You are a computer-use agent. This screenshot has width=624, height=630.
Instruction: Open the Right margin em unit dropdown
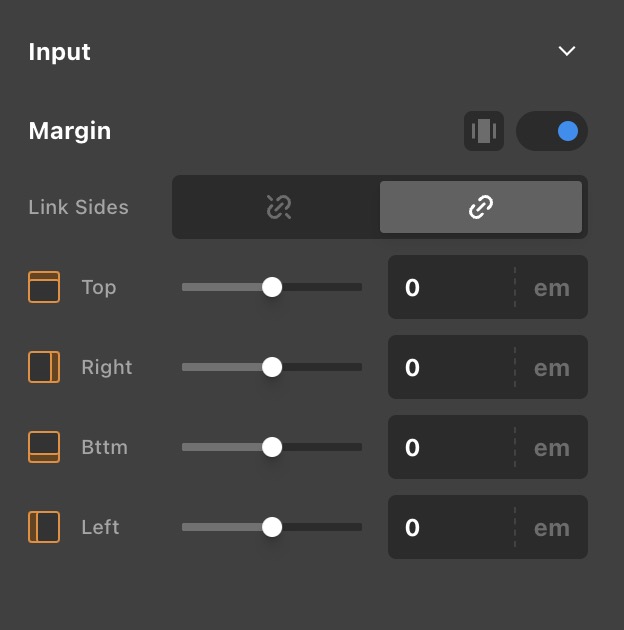click(x=551, y=368)
